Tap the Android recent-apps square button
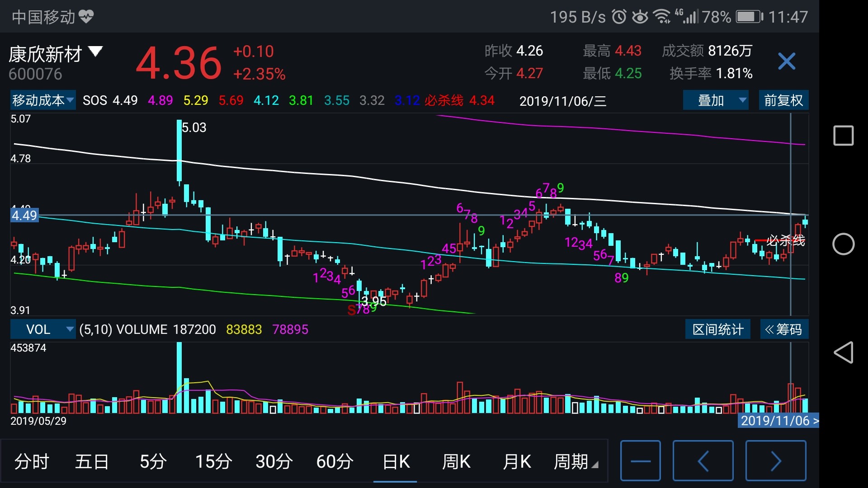 [843, 136]
